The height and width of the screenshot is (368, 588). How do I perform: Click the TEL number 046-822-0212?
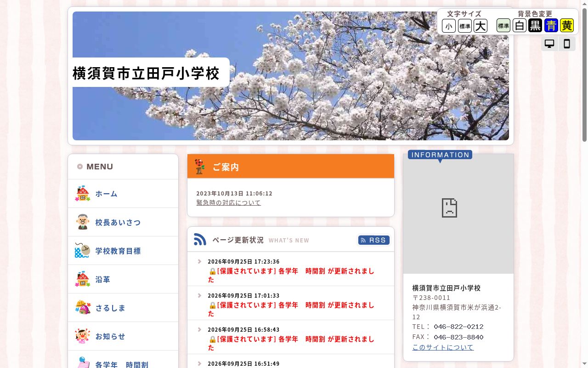(458, 327)
